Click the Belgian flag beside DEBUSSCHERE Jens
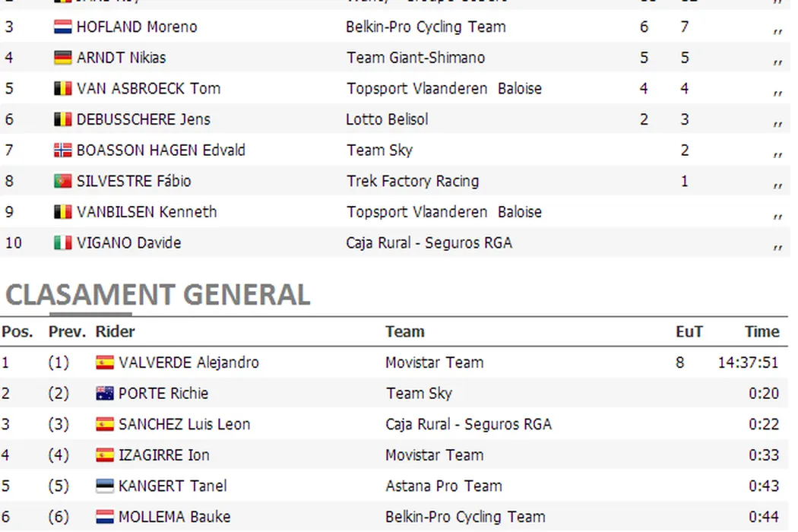 [63, 119]
